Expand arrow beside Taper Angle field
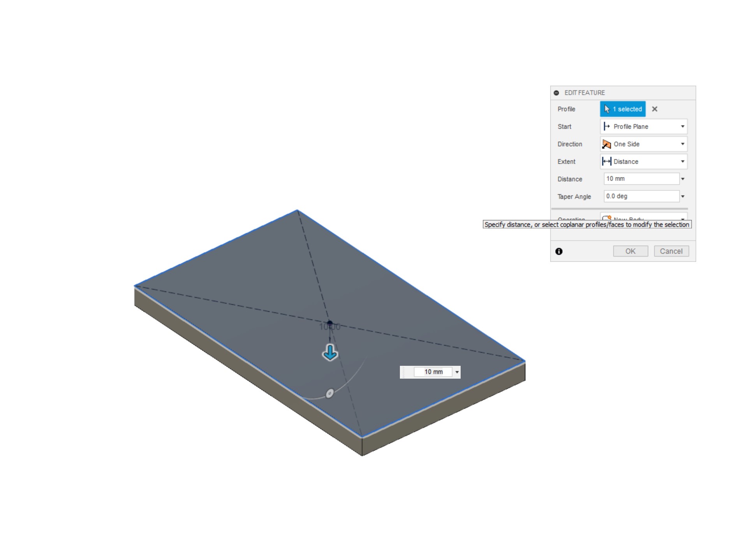Screen dimensions: 755x560 point(683,197)
